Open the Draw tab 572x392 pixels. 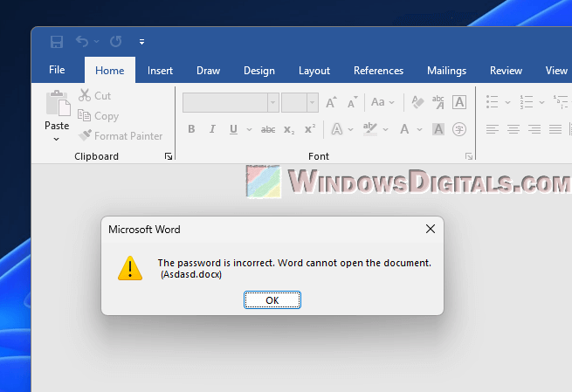coord(209,71)
